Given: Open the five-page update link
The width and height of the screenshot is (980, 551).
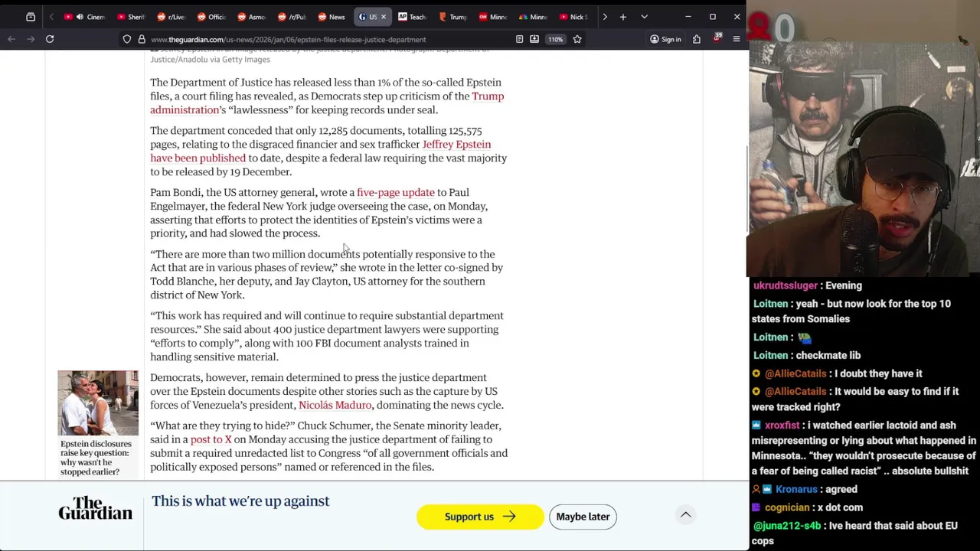Looking at the screenshot, I should pyautogui.click(x=395, y=192).
